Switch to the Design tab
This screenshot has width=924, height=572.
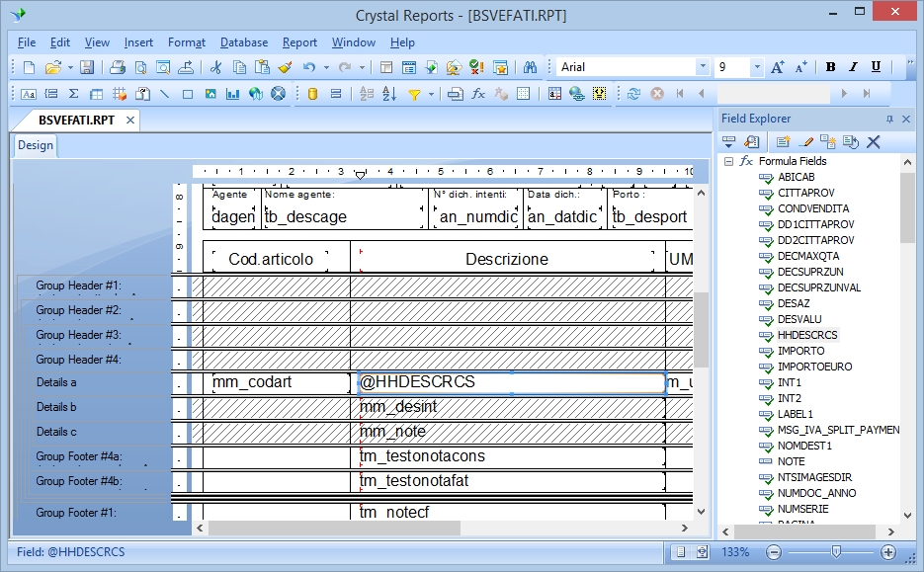(36, 145)
